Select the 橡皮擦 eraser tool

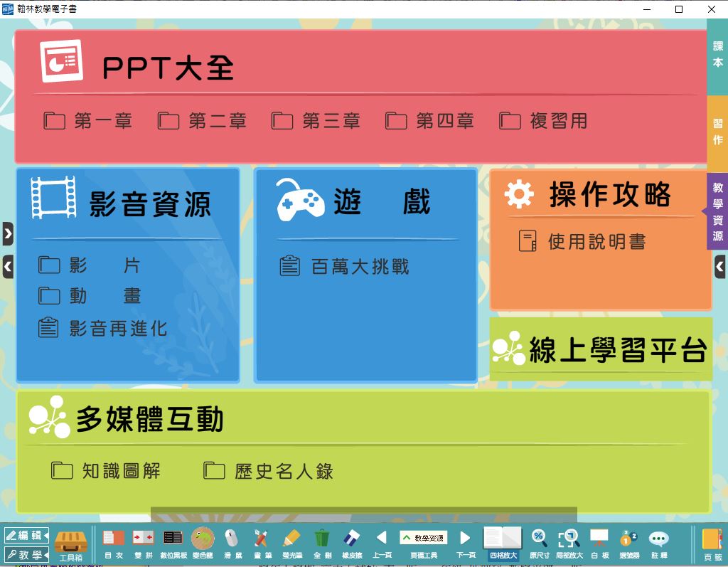pos(352,543)
